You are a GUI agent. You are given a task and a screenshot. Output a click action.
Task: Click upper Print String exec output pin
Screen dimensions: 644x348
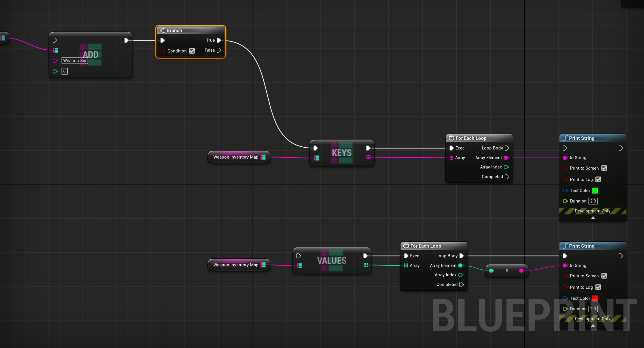click(x=620, y=148)
